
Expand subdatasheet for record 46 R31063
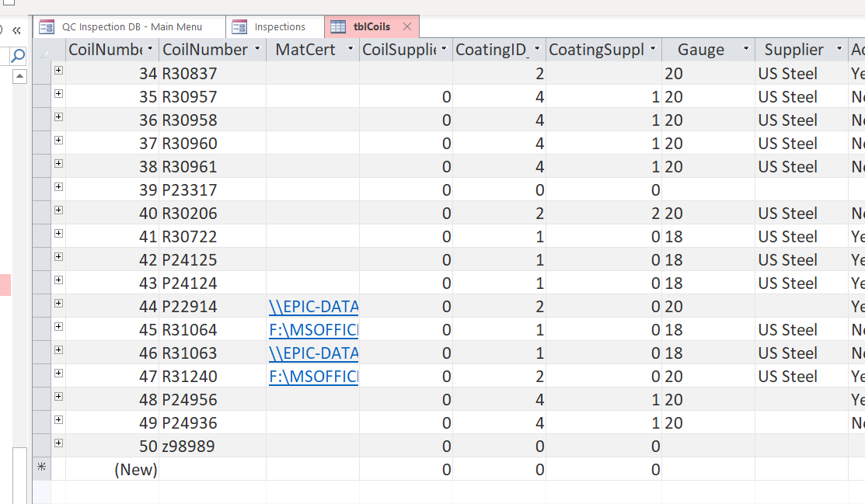tap(58, 349)
